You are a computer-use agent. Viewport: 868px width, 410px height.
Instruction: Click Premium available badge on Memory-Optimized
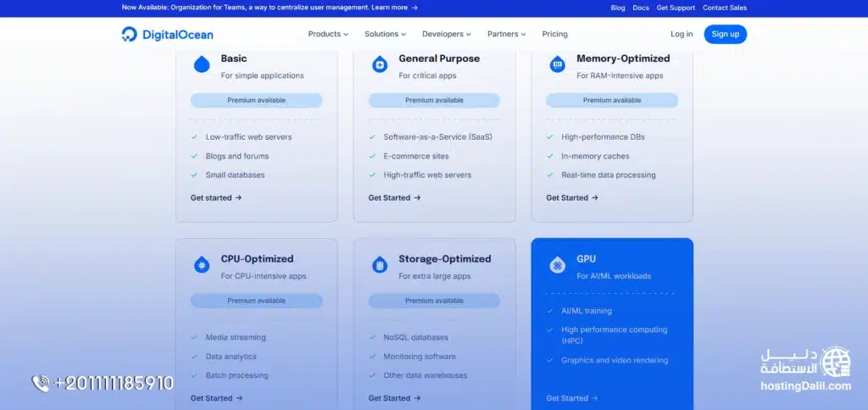(x=612, y=100)
